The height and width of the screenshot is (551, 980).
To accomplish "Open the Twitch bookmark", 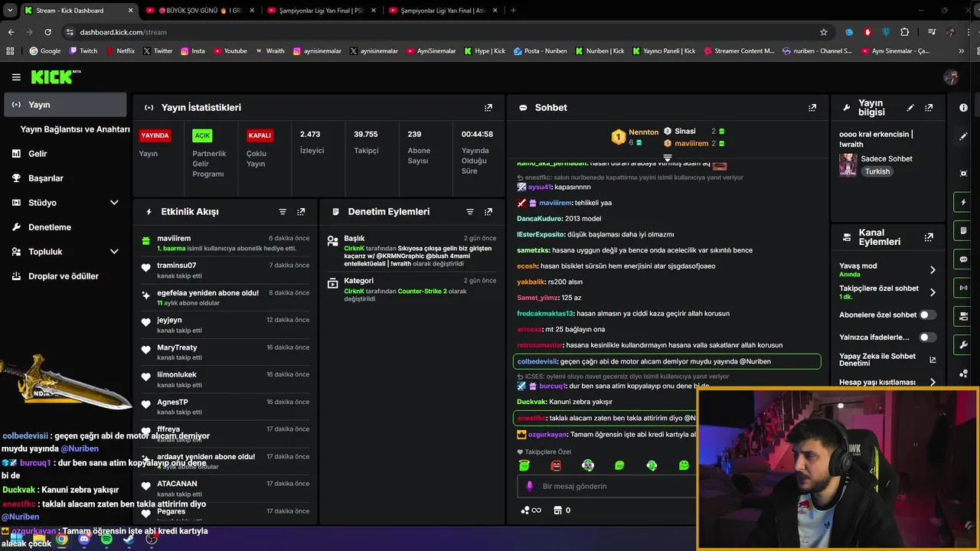I will pos(83,51).
